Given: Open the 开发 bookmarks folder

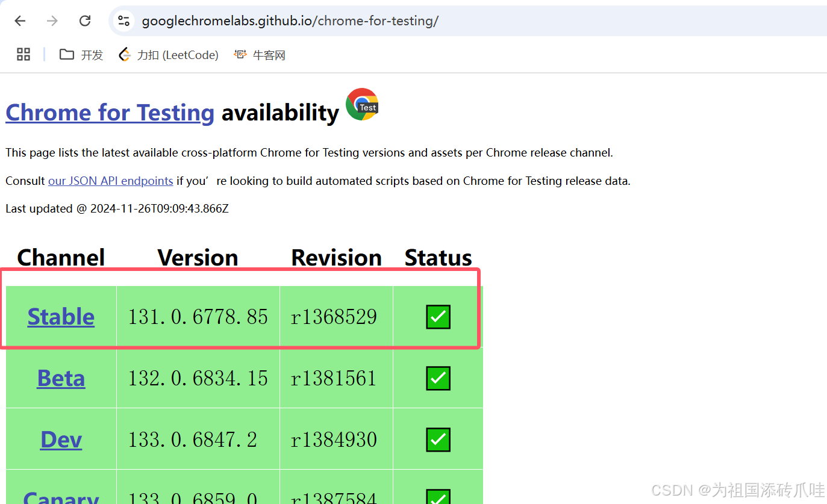Looking at the screenshot, I should click(x=81, y=55).
